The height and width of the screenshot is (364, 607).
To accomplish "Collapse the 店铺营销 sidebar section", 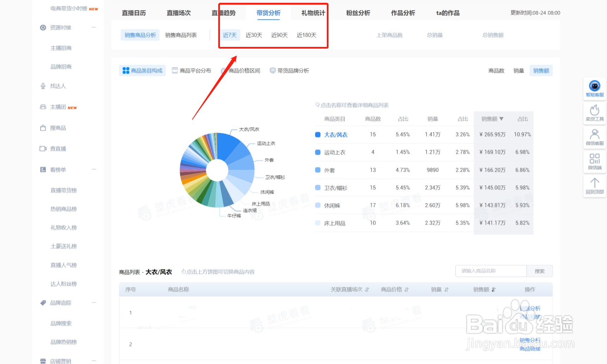I will 94,361.
